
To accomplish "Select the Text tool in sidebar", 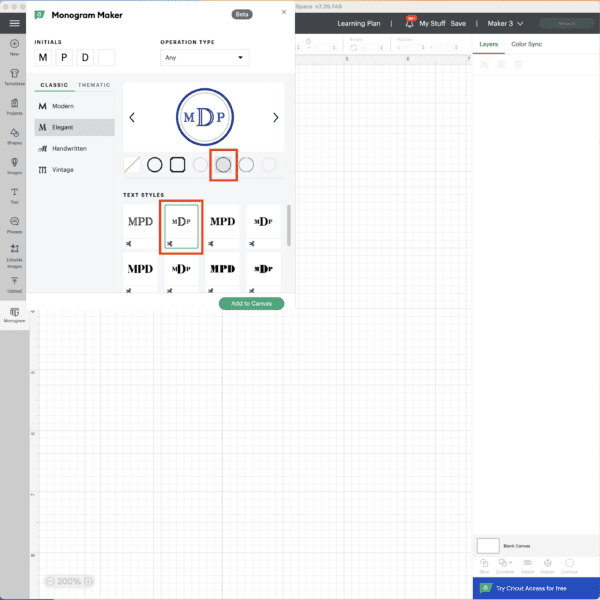I will (x=14, y=193).
